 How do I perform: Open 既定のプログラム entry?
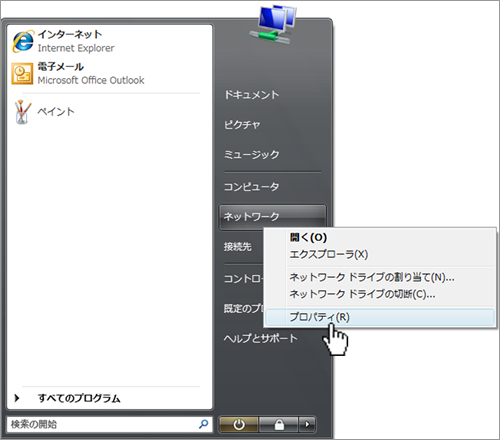[243, 308]
